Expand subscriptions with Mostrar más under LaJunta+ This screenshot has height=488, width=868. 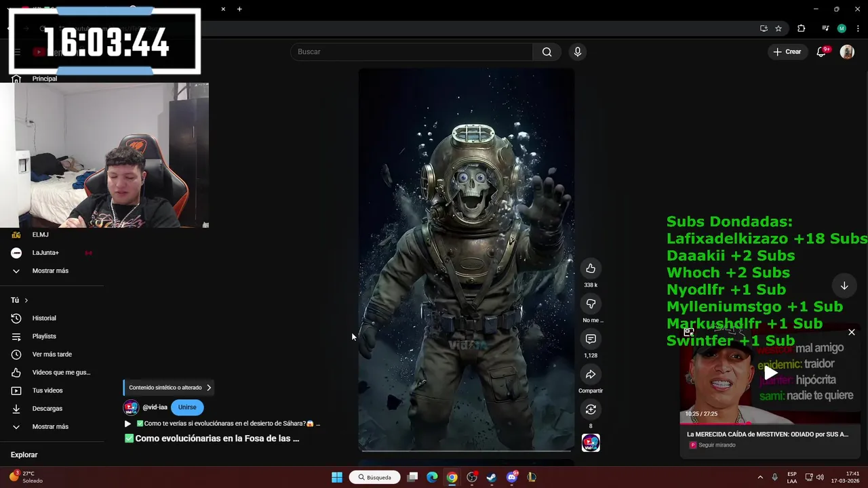pyautogui.click(x=52, y=270)
